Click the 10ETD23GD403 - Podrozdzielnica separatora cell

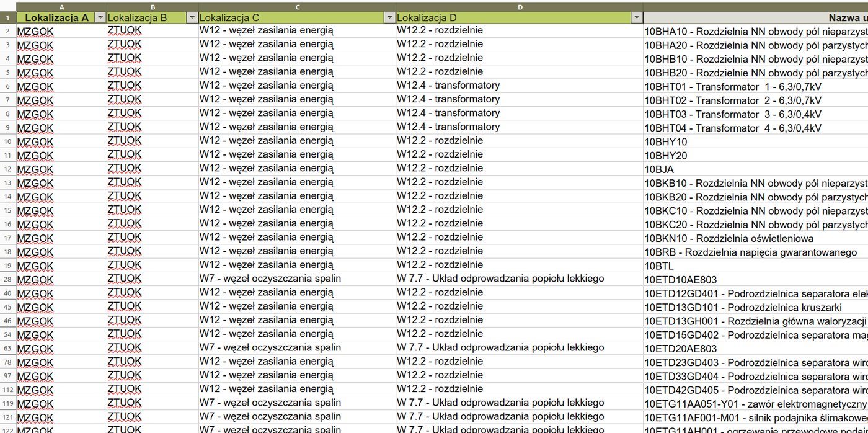755,362
